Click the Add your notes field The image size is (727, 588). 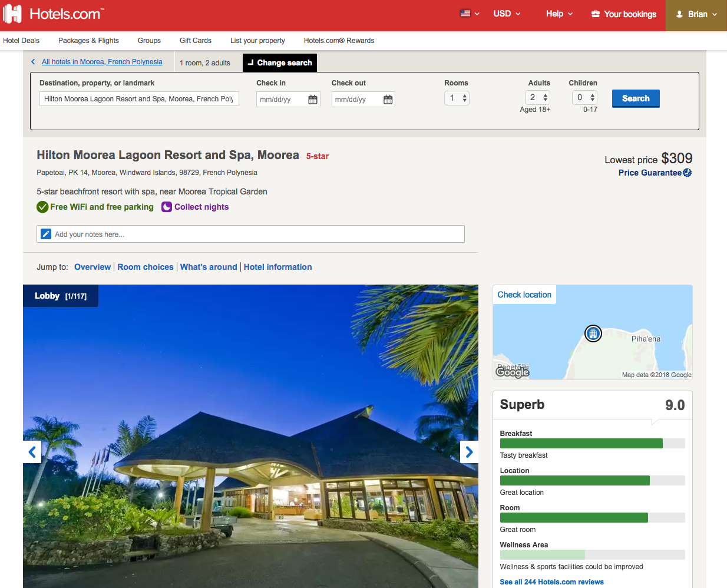click(x=250, y=234)
